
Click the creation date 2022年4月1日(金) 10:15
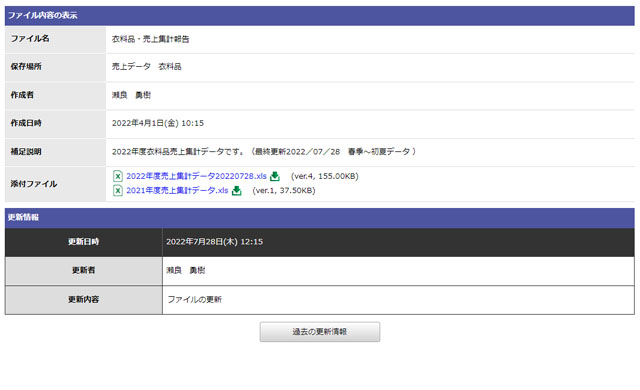click(158, 123)
